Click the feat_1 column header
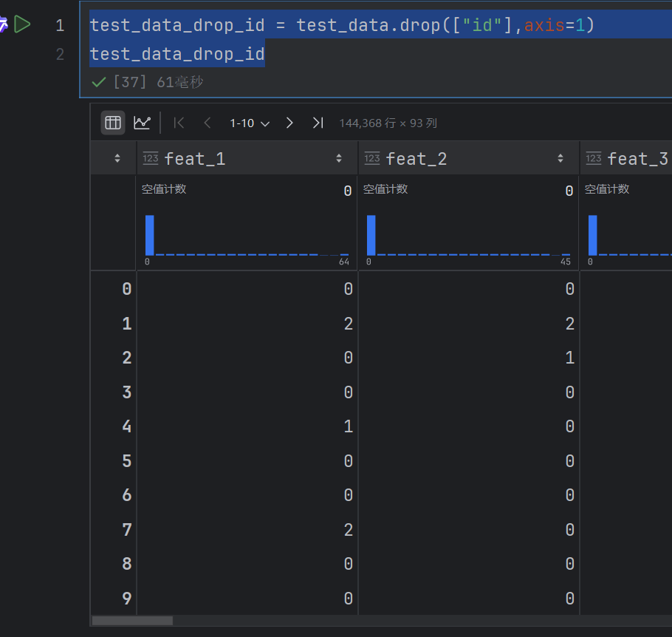Viewport: 672px width, 637px height. pyautogui.click(x=247, y=158)
